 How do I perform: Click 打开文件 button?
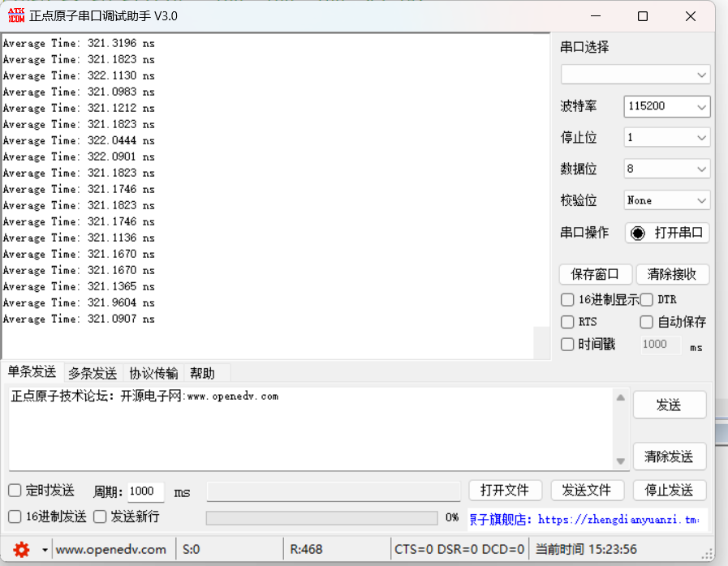click(505, 491)
